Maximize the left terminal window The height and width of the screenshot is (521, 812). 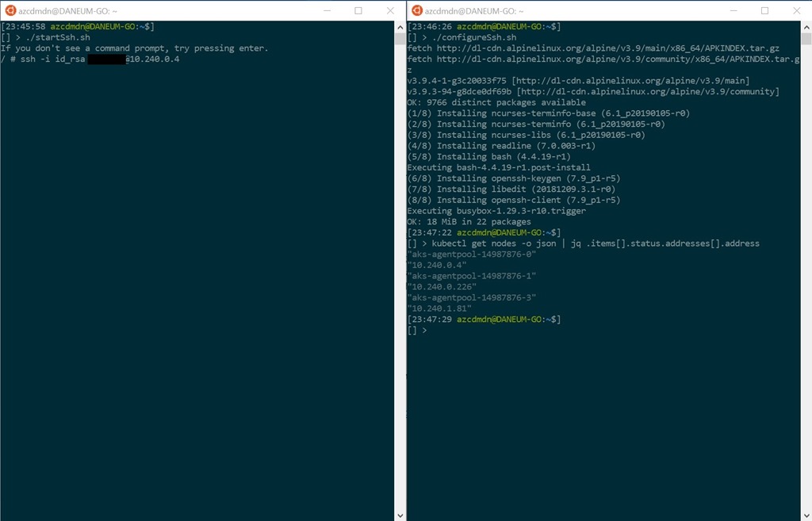358,10
